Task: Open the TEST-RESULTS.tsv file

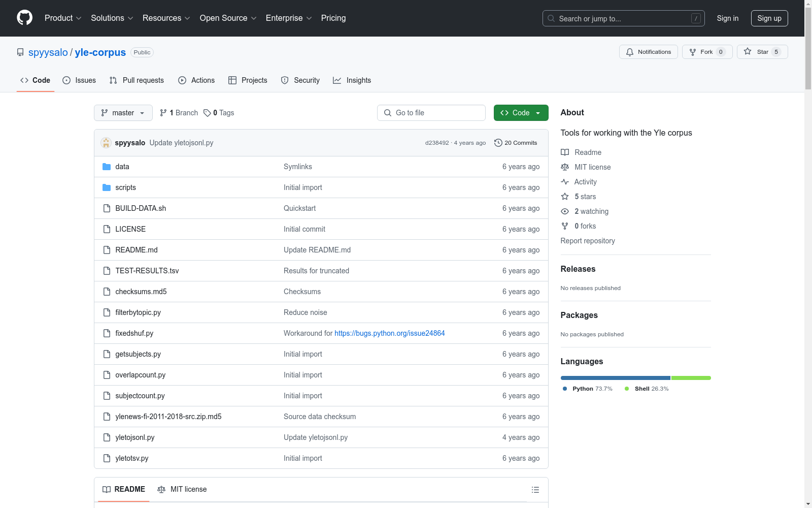Action: [147, 271]
